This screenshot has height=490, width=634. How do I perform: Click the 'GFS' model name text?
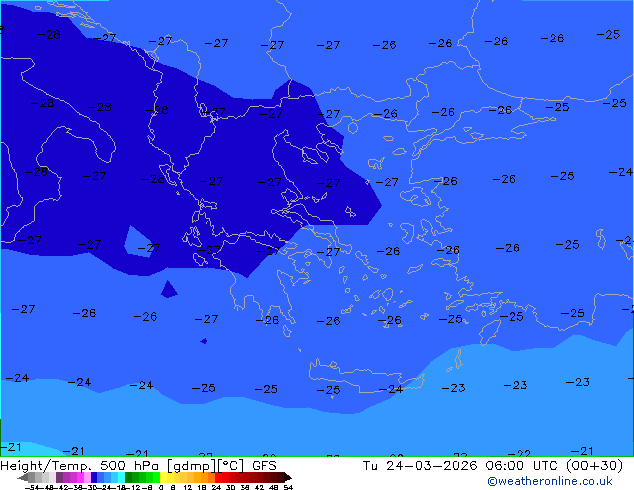click(x=264, y=466)
